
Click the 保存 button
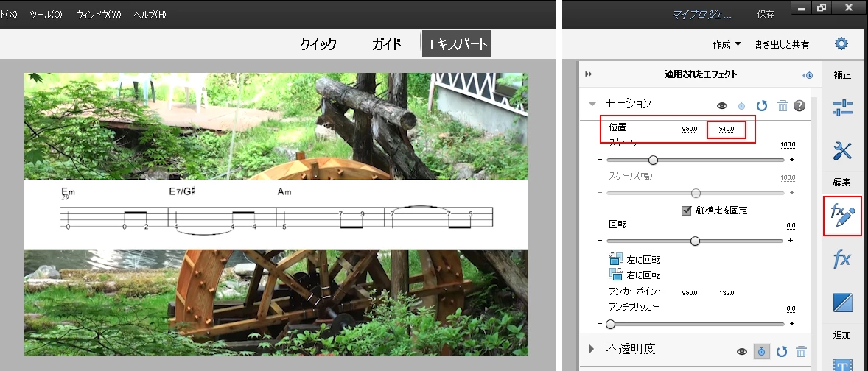[x=766, y=15]
